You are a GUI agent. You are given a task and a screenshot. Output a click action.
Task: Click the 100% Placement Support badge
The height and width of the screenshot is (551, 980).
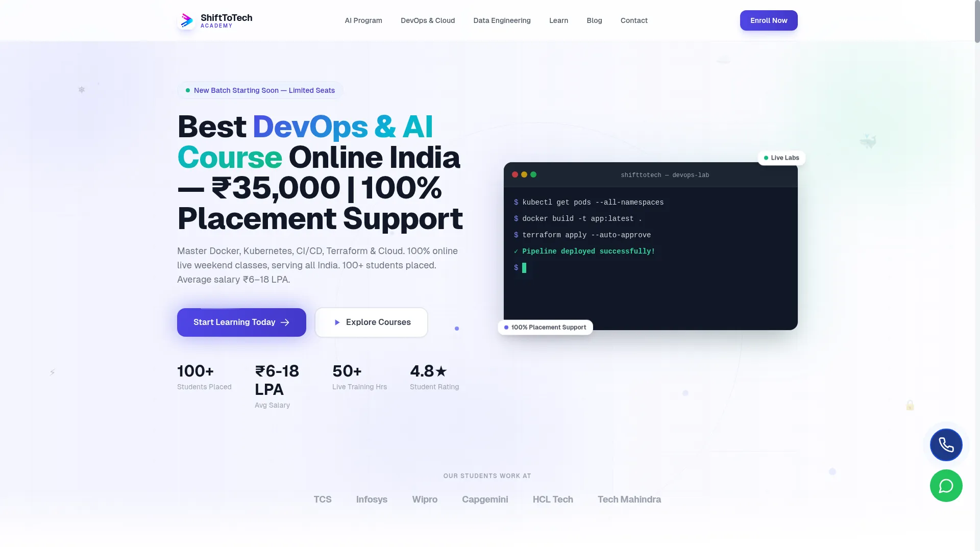coord(545,328)
